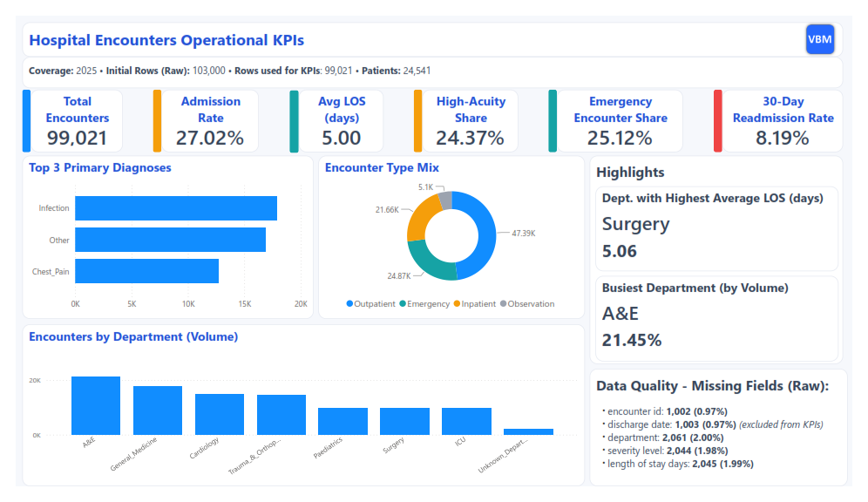Click the department missing count 2,061 line

(666, 438)
